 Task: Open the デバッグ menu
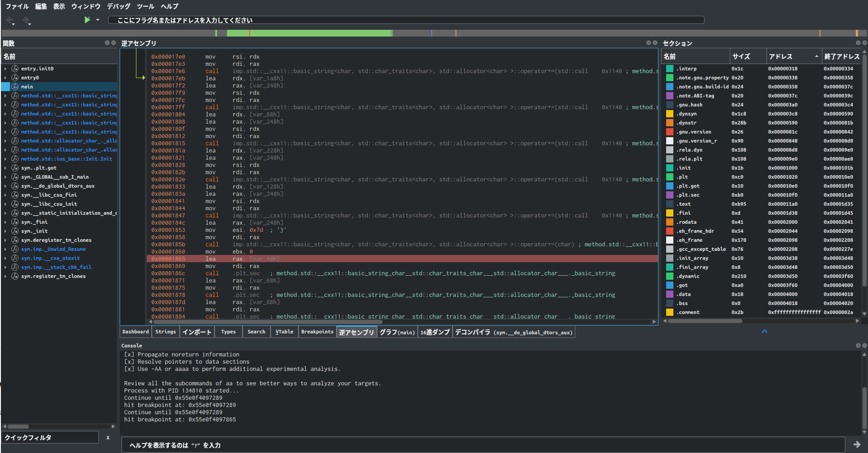(118, 6)
